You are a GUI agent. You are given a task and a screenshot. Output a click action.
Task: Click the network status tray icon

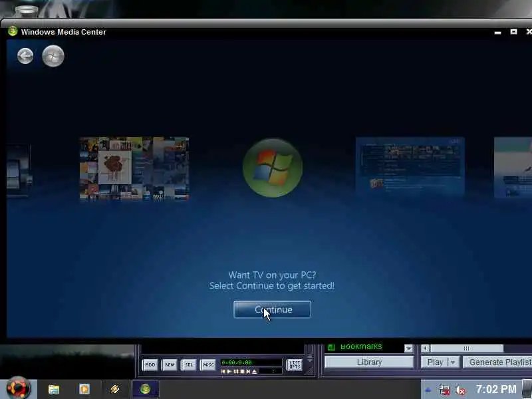point(444,390)
